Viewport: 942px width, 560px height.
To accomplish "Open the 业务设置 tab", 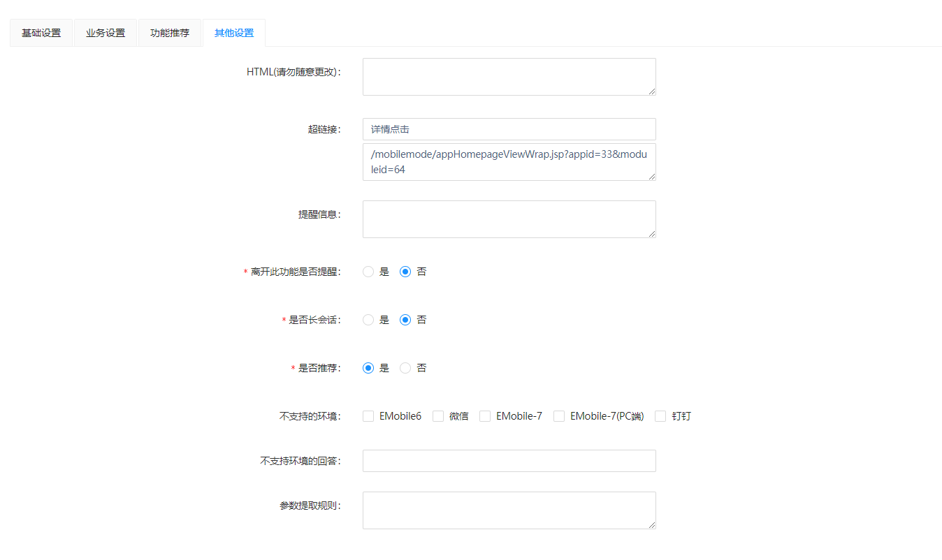I will coord(106,33).
